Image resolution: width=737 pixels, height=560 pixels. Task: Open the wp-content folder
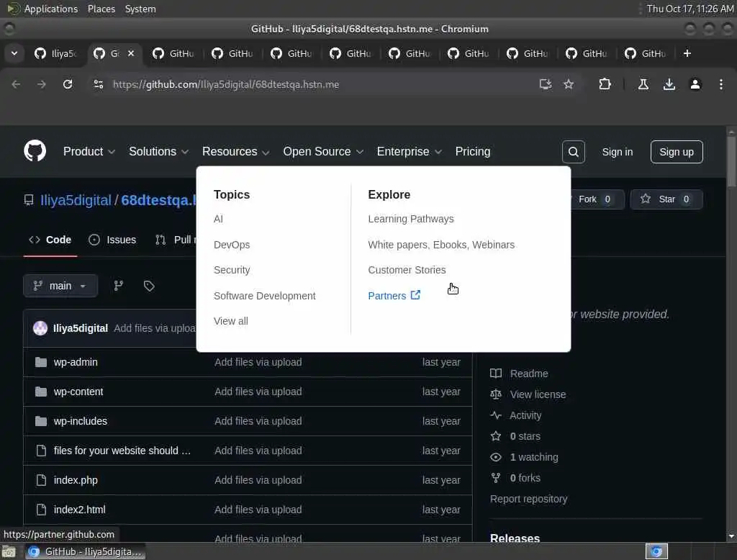pos(78,392)
